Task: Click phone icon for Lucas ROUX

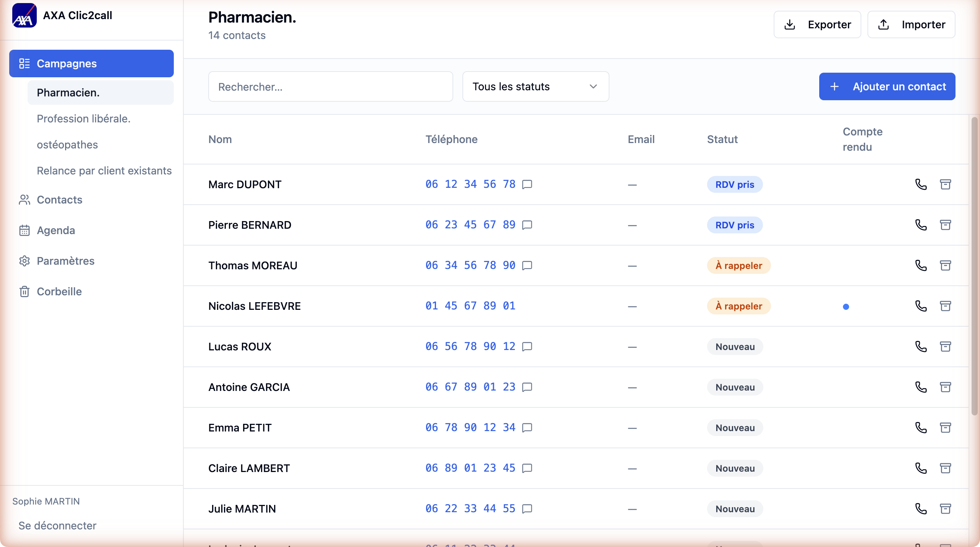Action: pos(921,347)
